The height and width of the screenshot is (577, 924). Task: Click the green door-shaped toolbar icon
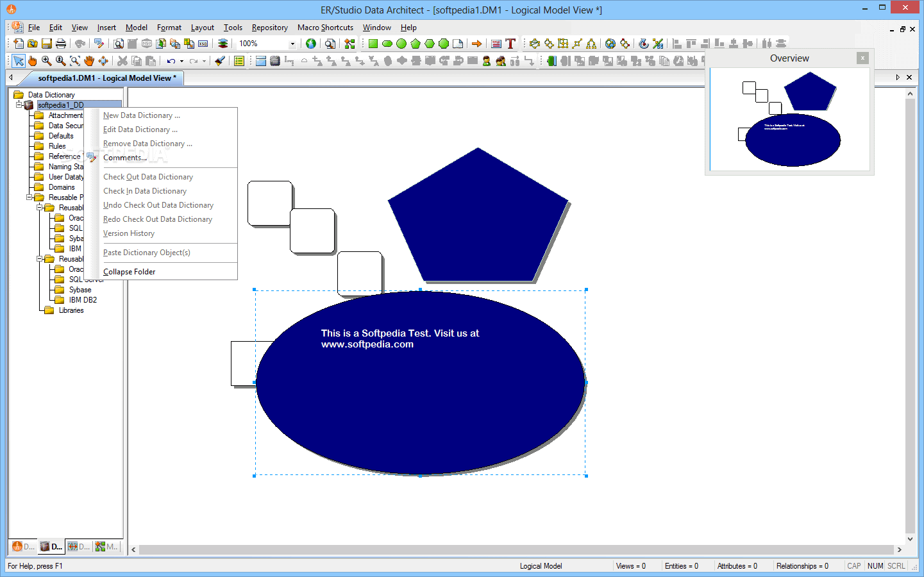point(551,61)
